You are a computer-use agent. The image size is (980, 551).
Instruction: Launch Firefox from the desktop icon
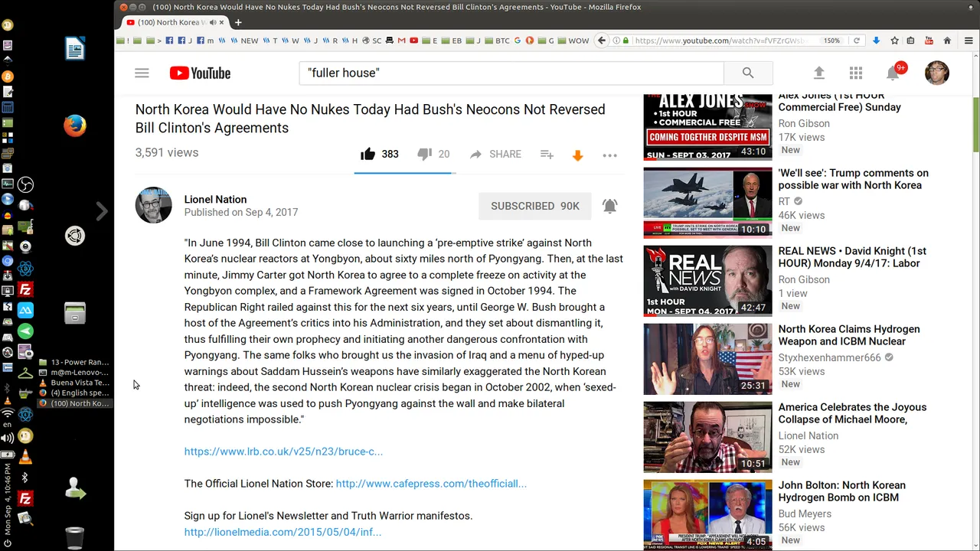click(x=74, y=126)
